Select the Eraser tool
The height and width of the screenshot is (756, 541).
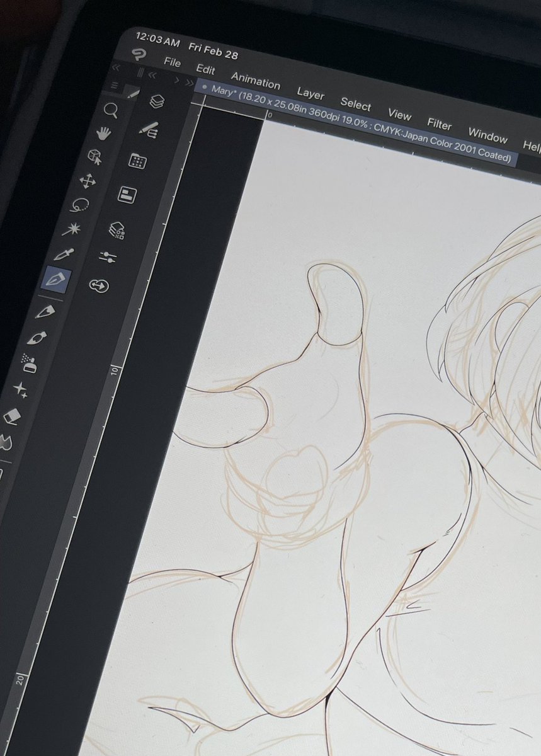pyautogui.click(x=13, y=416)
